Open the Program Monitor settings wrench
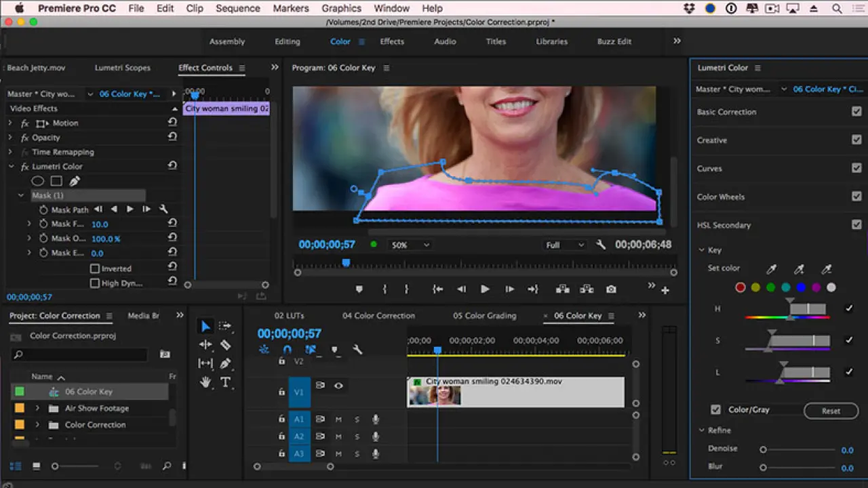 [x=600, y=245]
